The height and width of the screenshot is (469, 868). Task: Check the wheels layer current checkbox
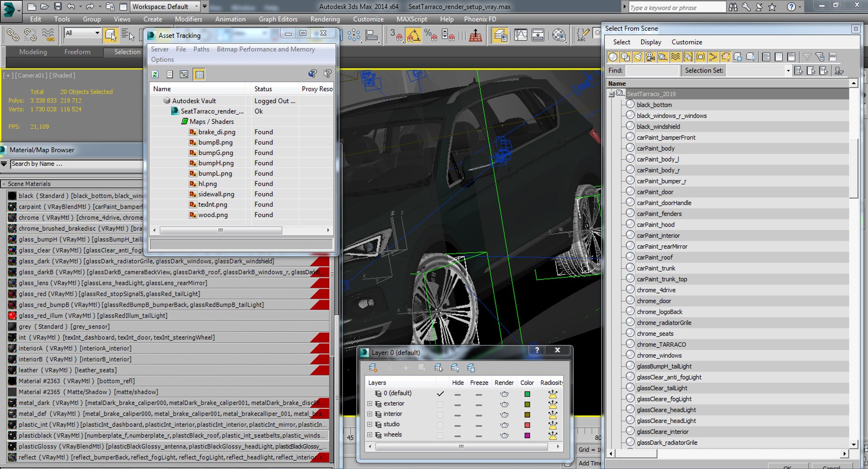click(440, 436)
